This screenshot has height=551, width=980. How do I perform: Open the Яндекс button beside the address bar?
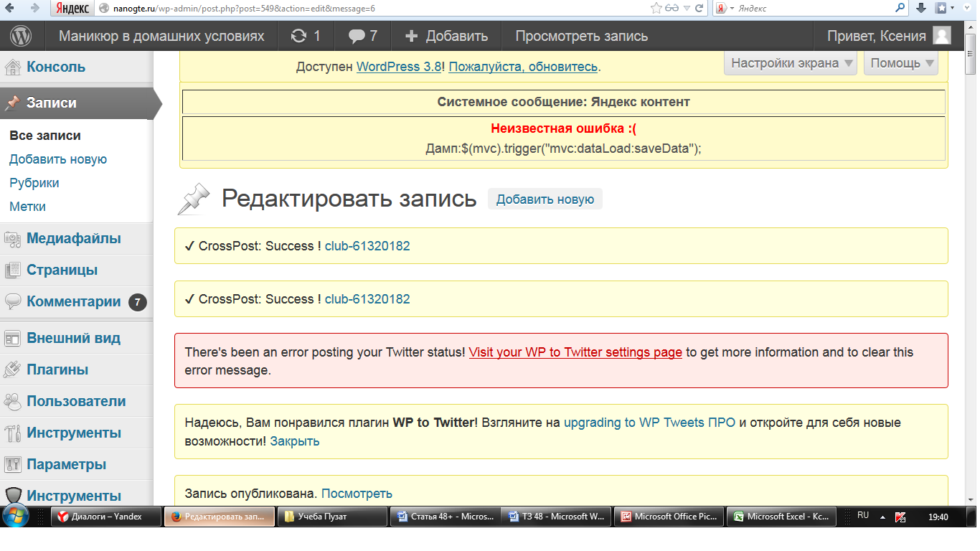tap(72, 9)
